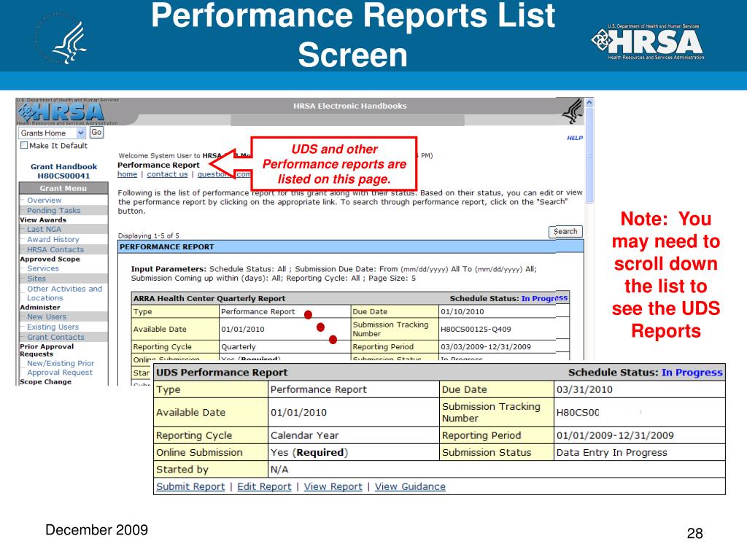This screenshot has height=560, width=747.
Task: Click the ARRA Health Center Quarterly Report title
Action: [209, 298]
